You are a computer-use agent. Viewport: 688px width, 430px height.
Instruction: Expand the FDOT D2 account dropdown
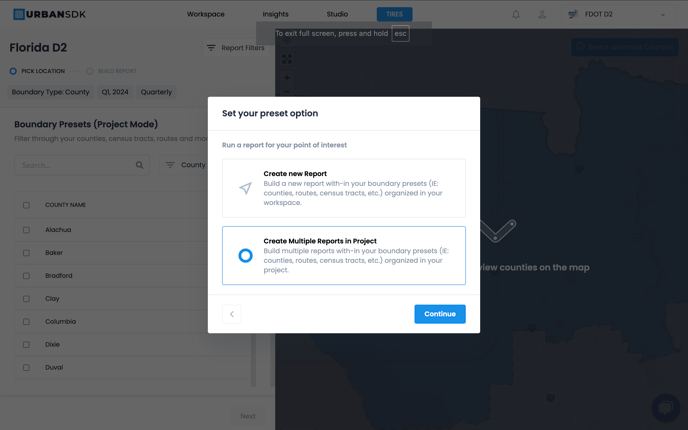pyautogui.click(x=662, y=15)
